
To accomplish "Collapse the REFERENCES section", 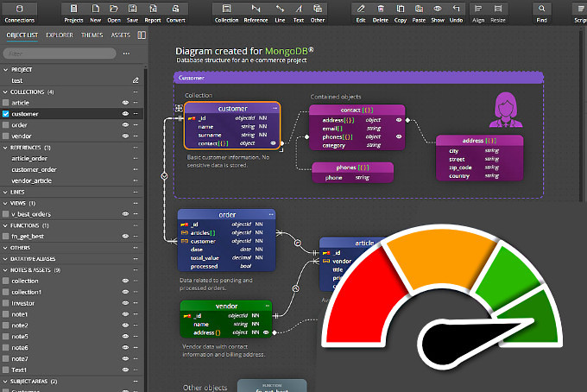I will [5, 148].
